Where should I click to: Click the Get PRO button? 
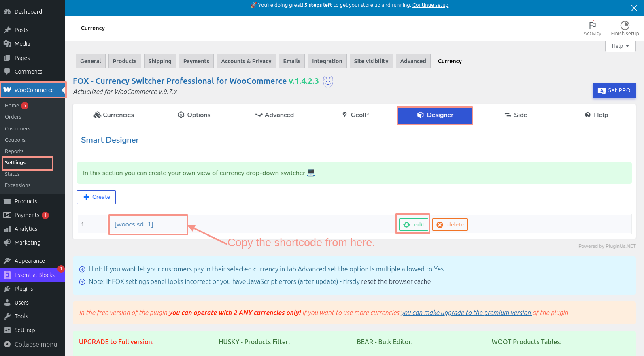(614, 91)
